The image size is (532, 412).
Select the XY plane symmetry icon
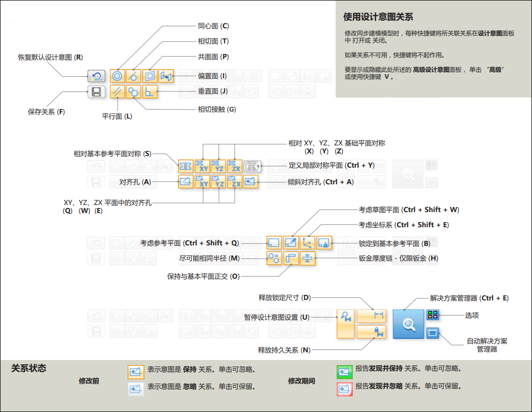(202, 166)
